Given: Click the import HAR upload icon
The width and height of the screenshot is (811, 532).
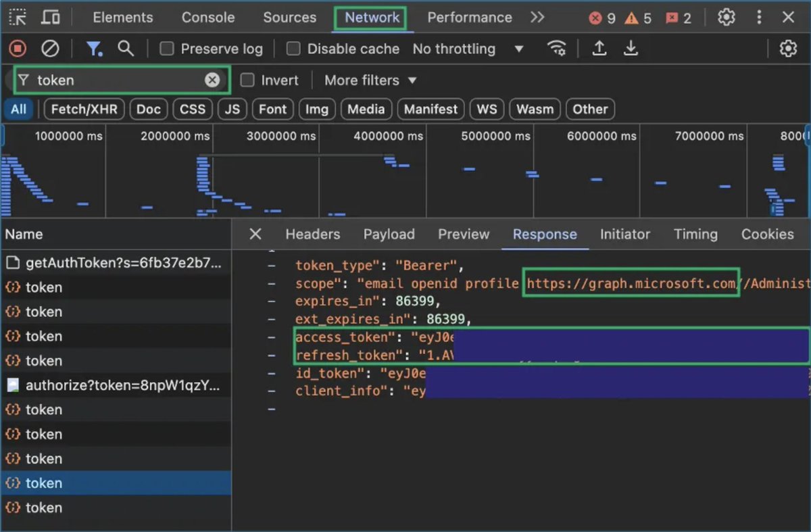Looking at the screenshot, I should 599,48.
